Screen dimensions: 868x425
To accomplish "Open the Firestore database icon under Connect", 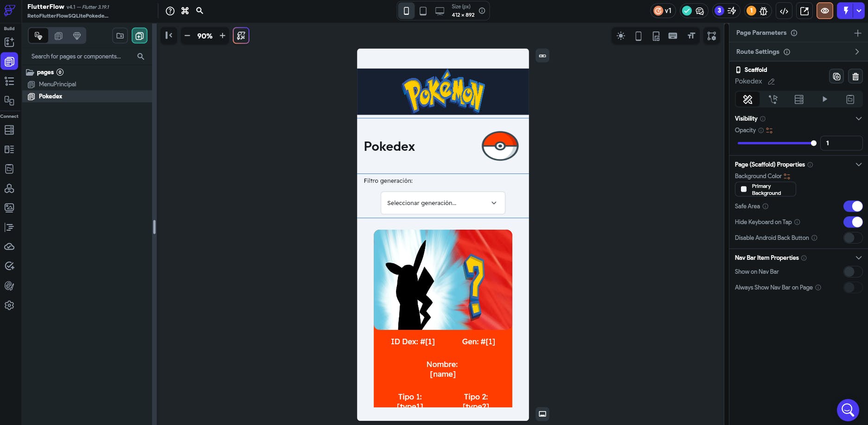I will [9, 130].
